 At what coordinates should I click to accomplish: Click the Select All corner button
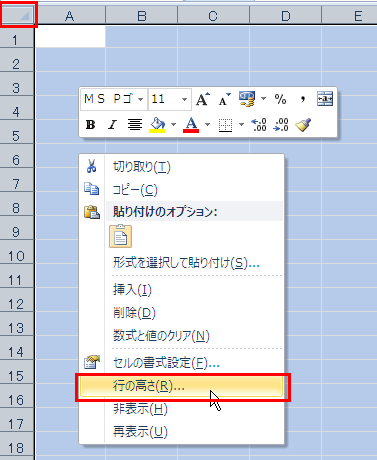[x=17, y=15]
